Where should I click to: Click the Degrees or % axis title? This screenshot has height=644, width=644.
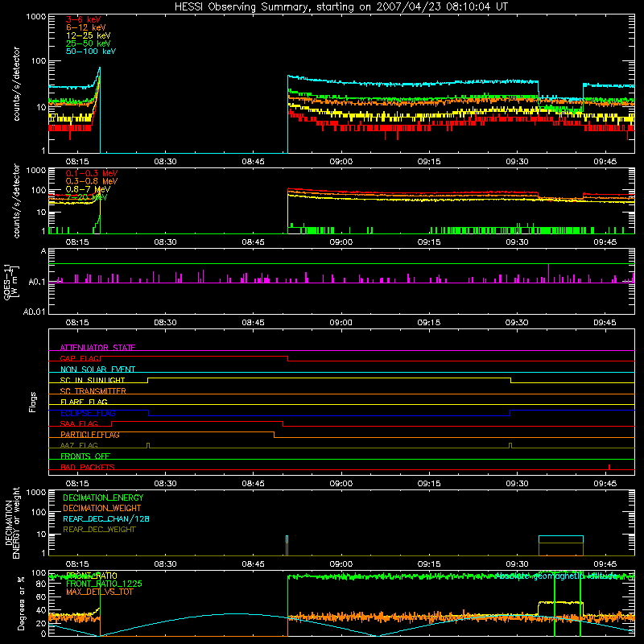pyautogui.click(x=21, y=603)
